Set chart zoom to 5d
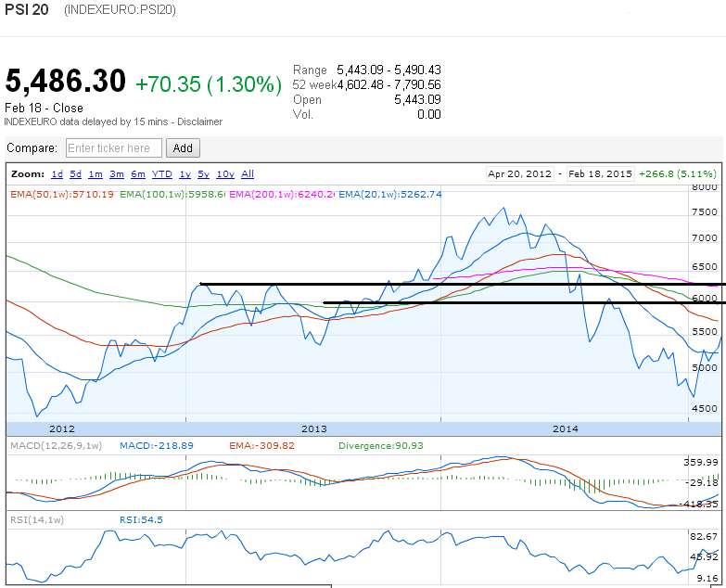Image resolution: width=726 pixels, height=588 pixels. pos(75,174)
